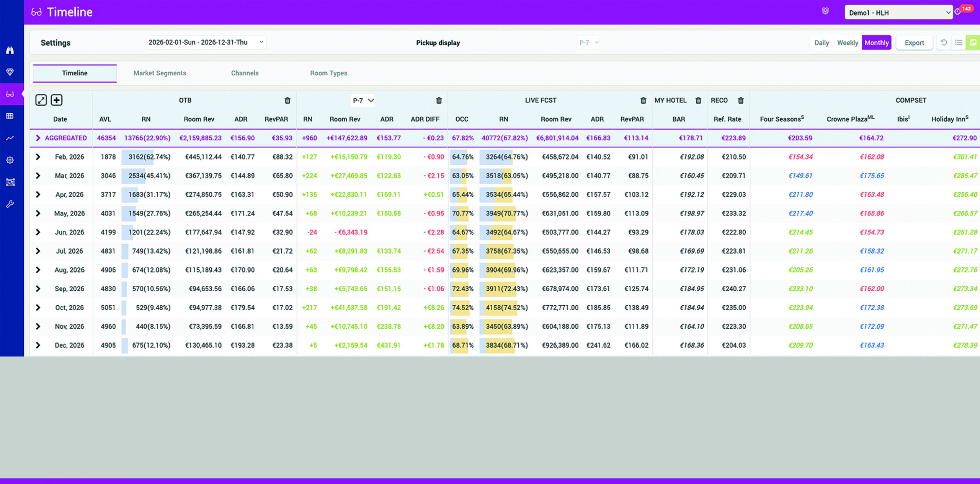The width and height of the screenshot is (980, 484).
Task: Open the list view icon near Export
Action: click(x=959, y=42)
